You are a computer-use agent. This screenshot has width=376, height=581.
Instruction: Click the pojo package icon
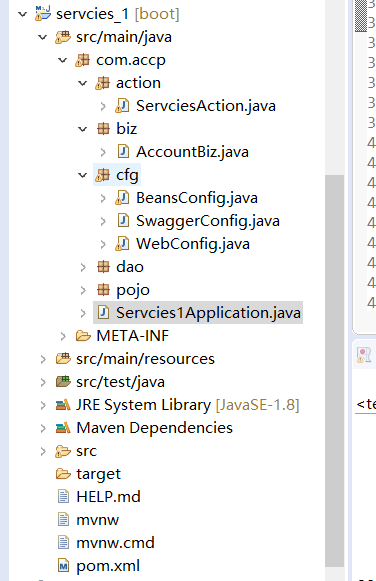coord(103,290)
